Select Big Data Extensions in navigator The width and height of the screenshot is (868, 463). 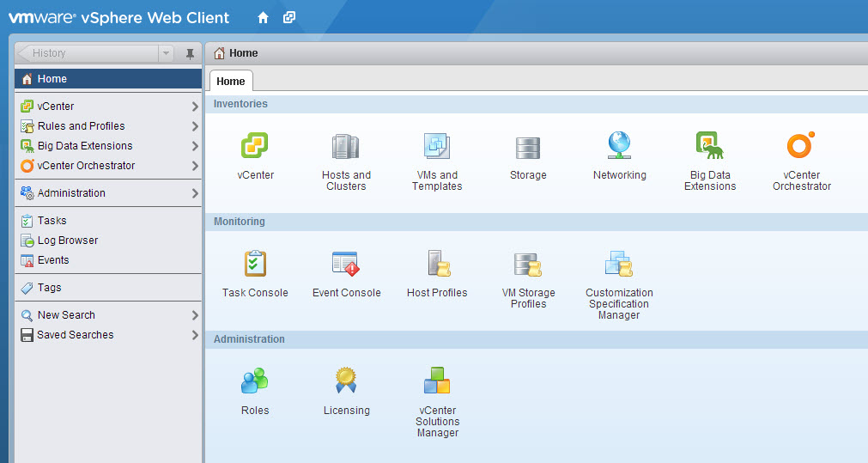coord(108,146)
